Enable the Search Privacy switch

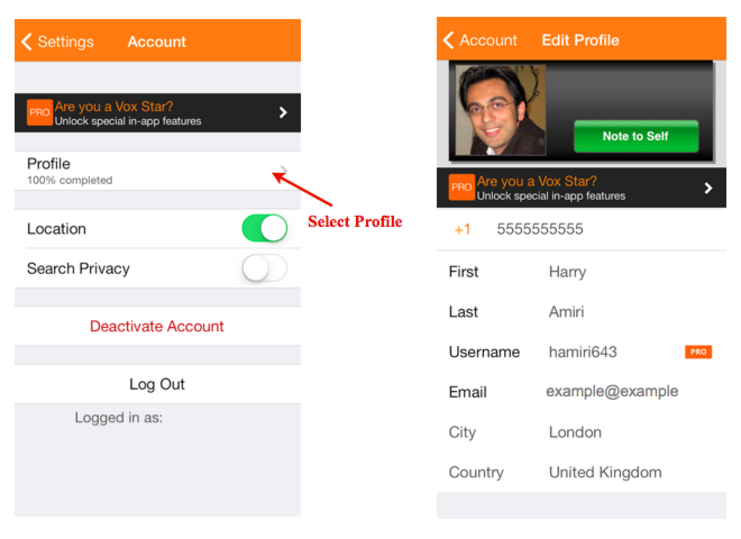(x=265, y=268)
